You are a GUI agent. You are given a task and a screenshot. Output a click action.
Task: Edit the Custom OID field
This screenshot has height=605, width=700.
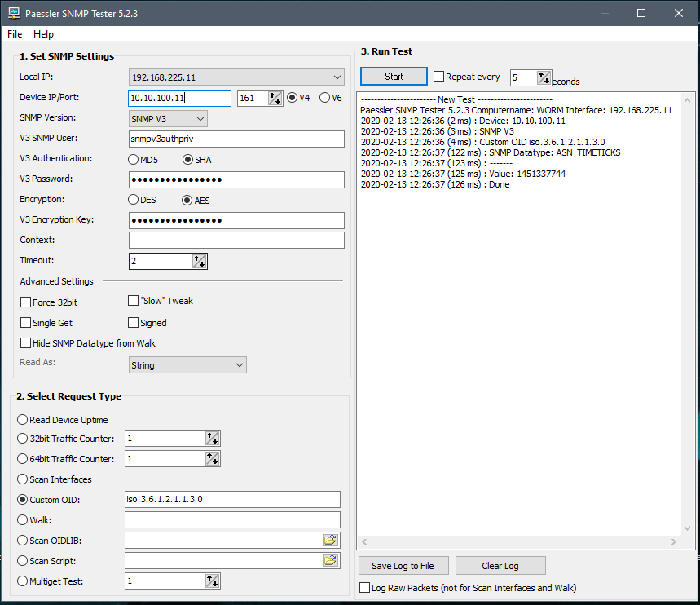232,499
